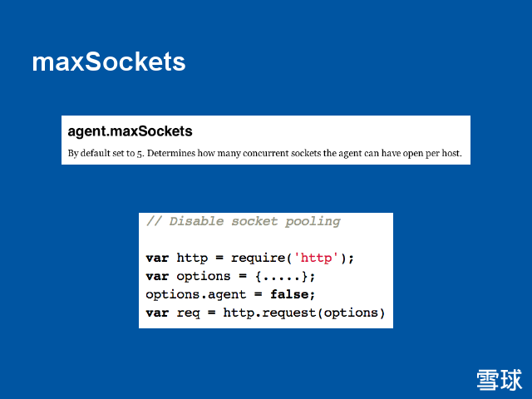Screen dimensions: 532x399
Task: Click the red 'http' string literal
Action: coord(312,258)
